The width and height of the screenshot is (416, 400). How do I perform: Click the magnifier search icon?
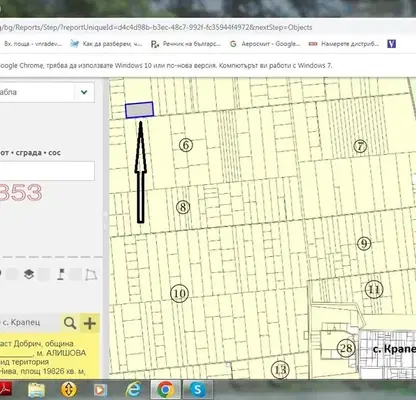pos(70,323)
